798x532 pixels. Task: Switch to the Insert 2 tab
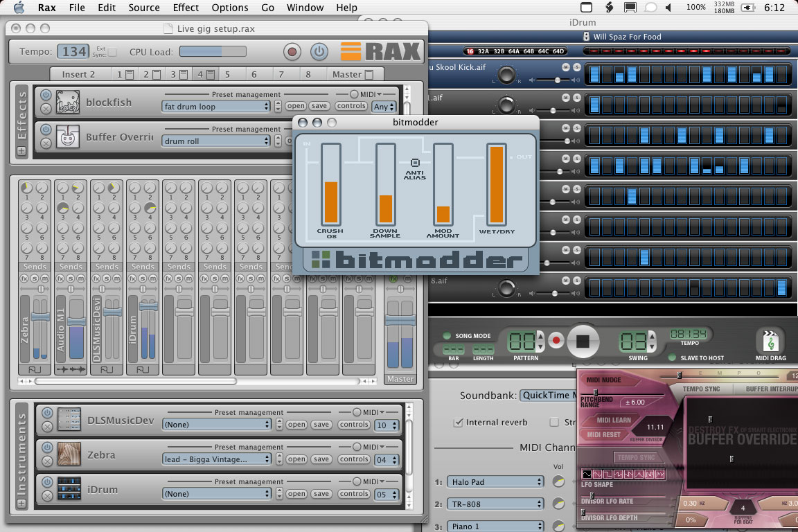(78, 74)
